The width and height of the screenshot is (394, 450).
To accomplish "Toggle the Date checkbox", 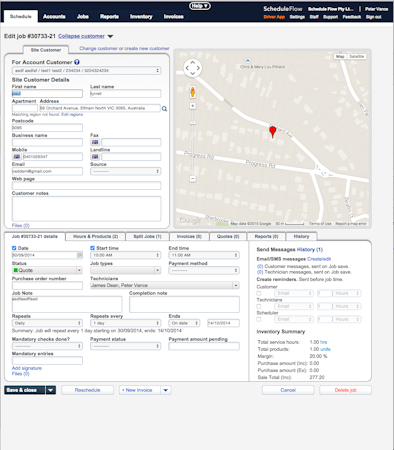I will [14, 248].
